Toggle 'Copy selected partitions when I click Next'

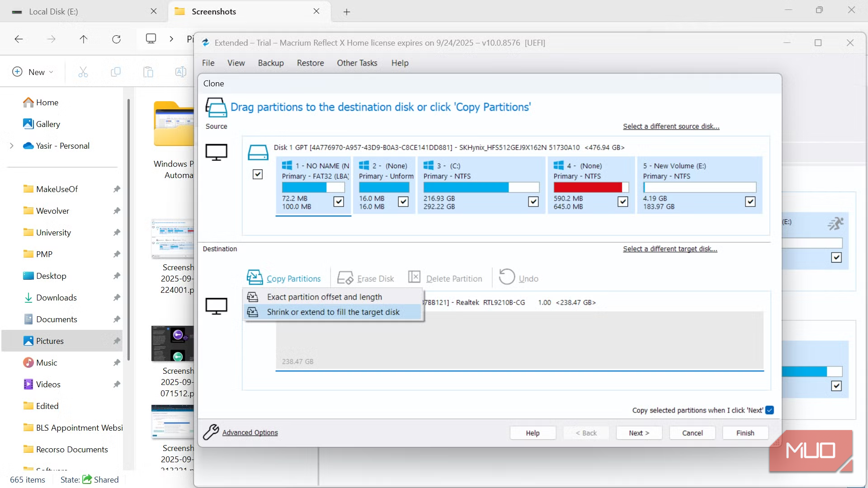[x=769, y=410]
